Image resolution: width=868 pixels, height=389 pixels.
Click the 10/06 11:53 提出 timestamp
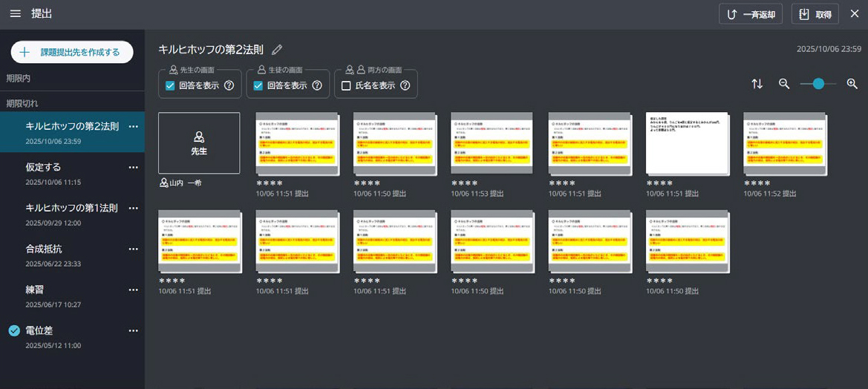477,194
